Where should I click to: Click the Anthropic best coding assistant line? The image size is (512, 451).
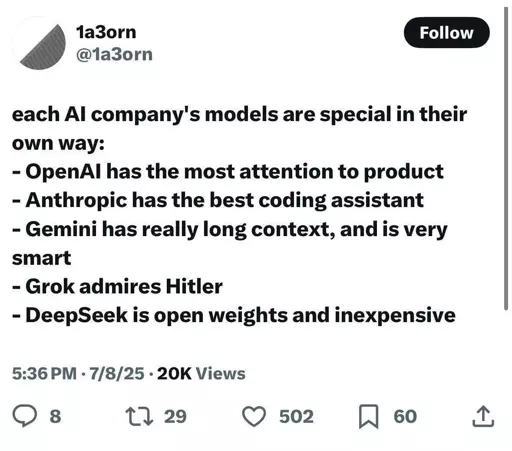click(218, 200)
